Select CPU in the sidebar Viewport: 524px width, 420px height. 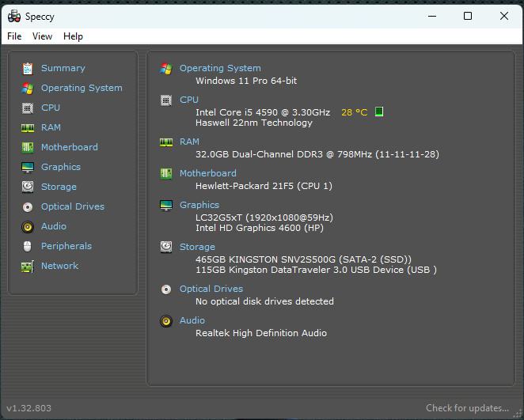51,108
